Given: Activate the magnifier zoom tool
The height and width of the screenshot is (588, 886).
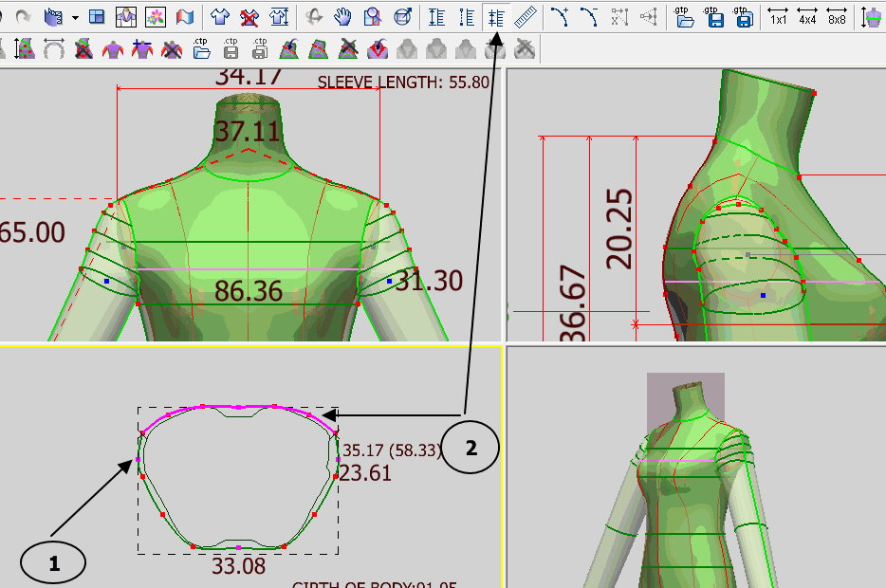Looking at the screenshot, I should pyautogui.click(x=373, y=17).
